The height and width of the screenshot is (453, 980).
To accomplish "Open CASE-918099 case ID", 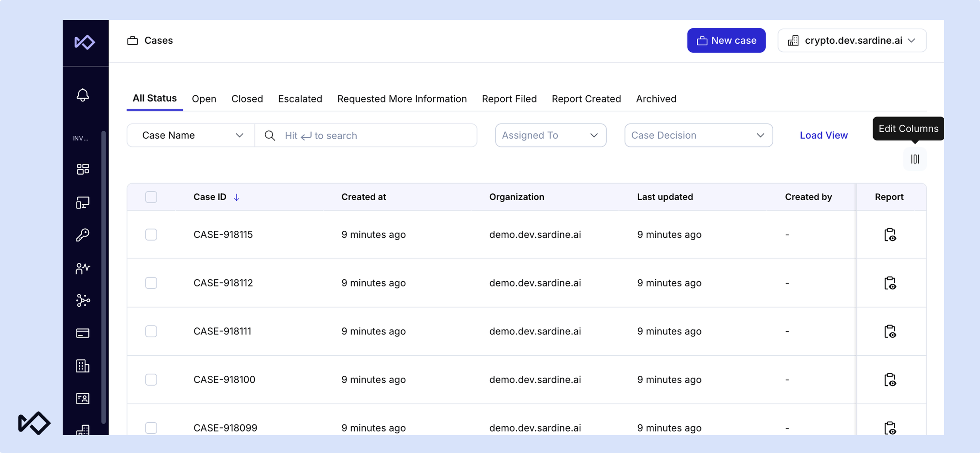I will (225, 428).
